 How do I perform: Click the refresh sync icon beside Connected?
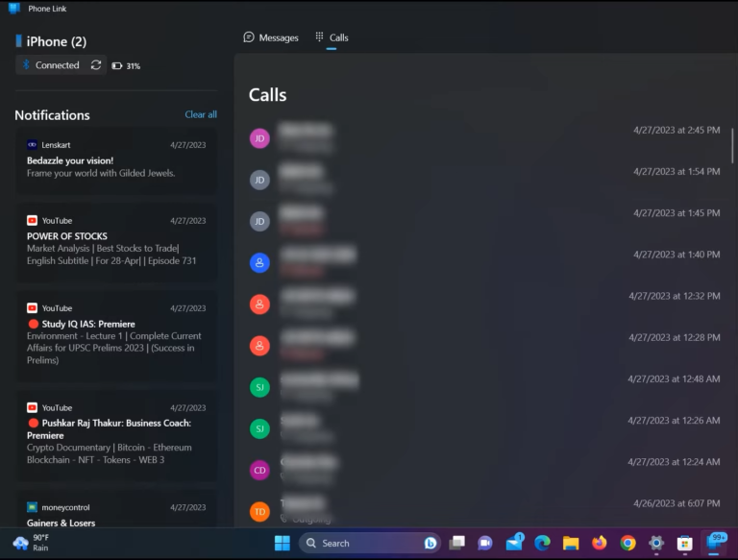click(x=96, y=65)
